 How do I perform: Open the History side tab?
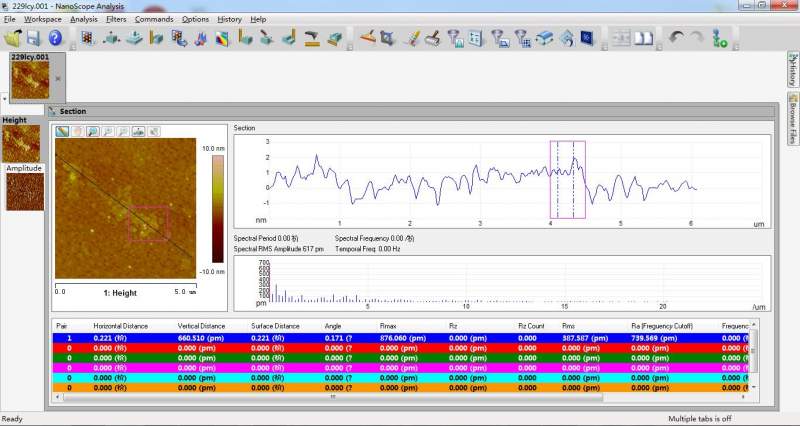point(791,69)
